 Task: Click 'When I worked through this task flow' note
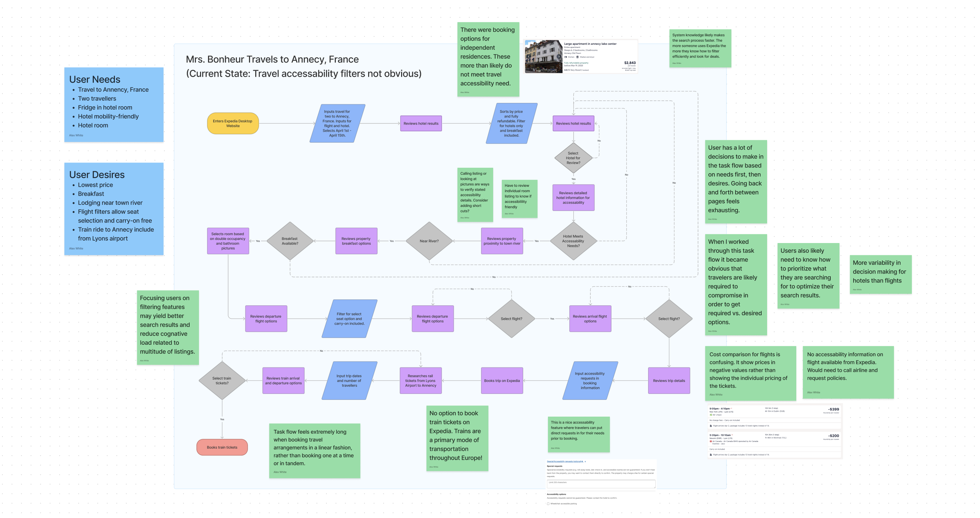(x=736, y=284)
